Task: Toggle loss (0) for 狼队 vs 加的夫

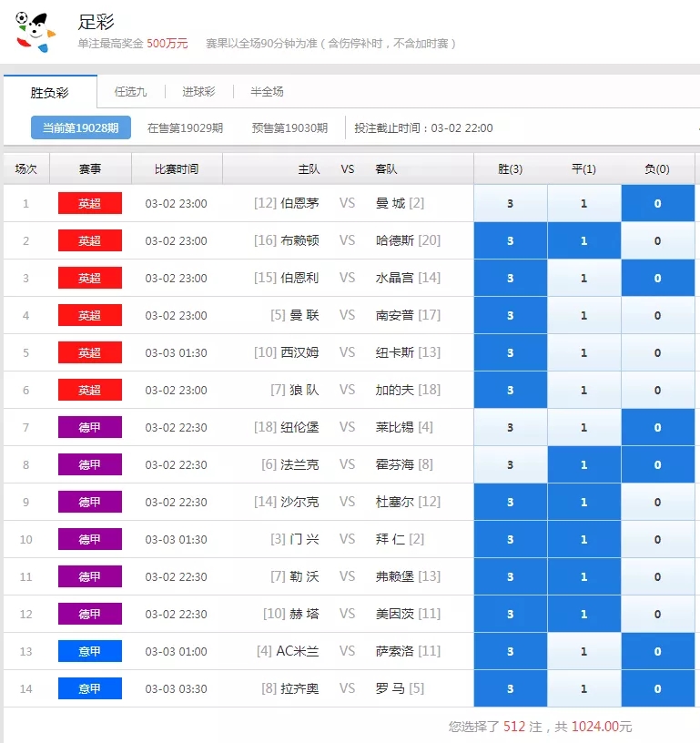Action: (x=658, y=390)
